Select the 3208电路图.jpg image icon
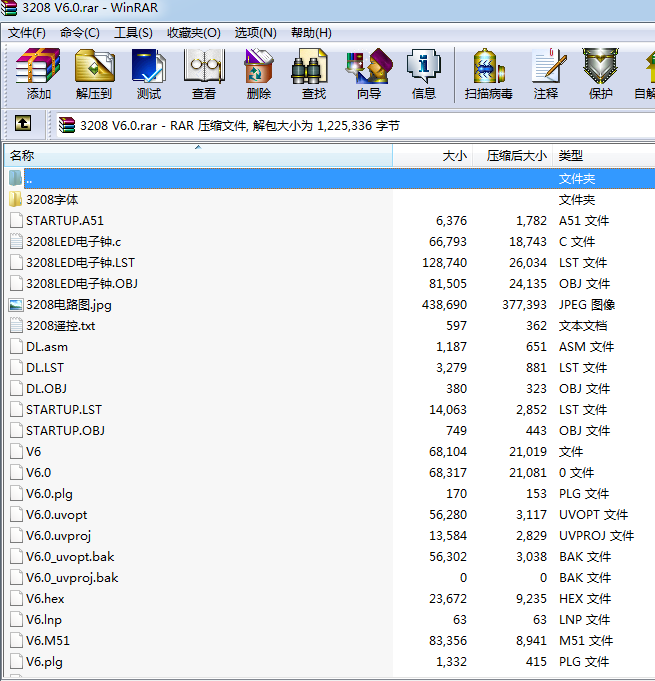The width and height of the screenshot is (655, 681). tap(16, 305)
